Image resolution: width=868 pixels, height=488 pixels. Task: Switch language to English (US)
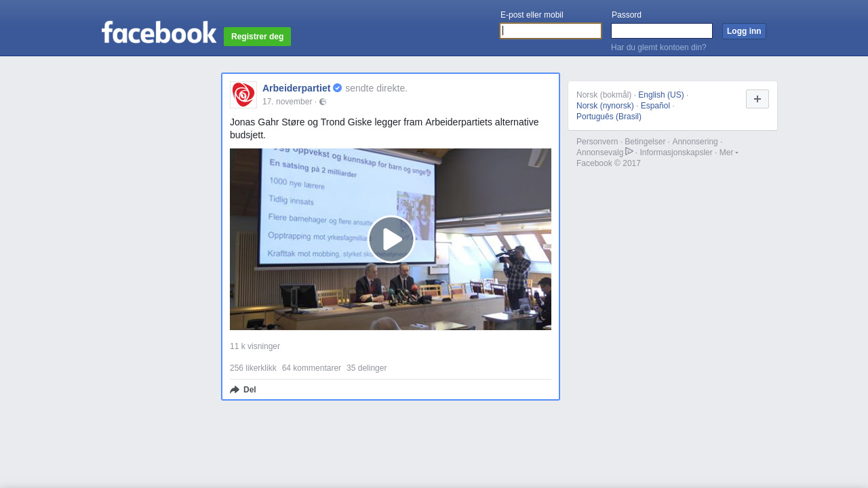(661, 95)
